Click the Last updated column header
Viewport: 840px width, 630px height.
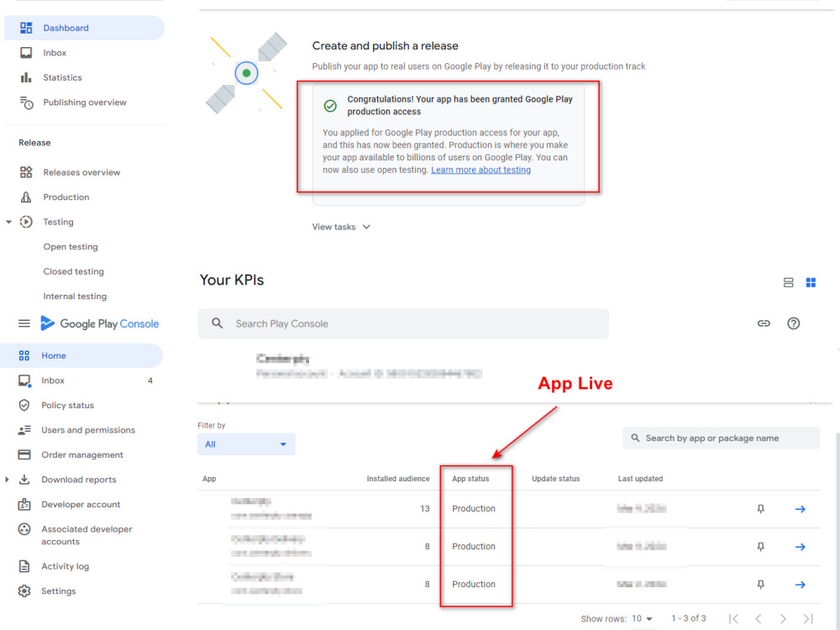pyautogui.click(x=640, y=479)
